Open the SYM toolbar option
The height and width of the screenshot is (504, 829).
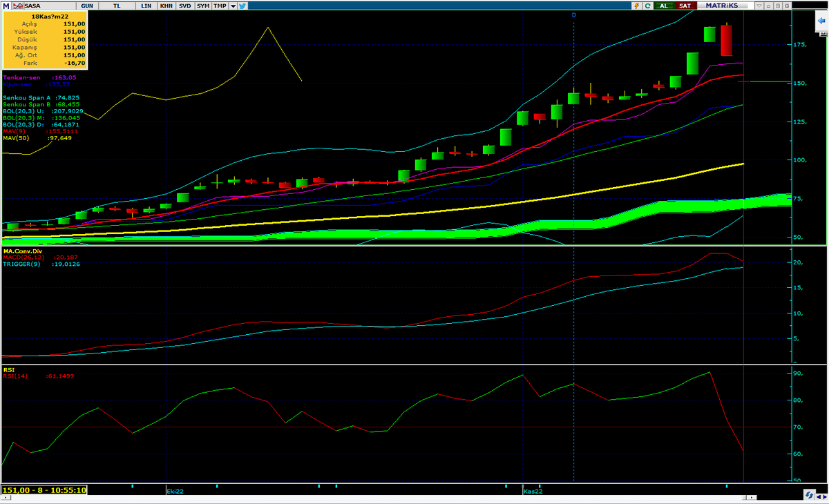pos(202,6)
